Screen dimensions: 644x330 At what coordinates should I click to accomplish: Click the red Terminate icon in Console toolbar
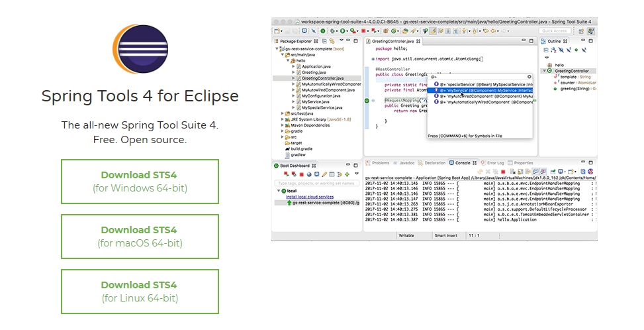[x=503, y=172]
